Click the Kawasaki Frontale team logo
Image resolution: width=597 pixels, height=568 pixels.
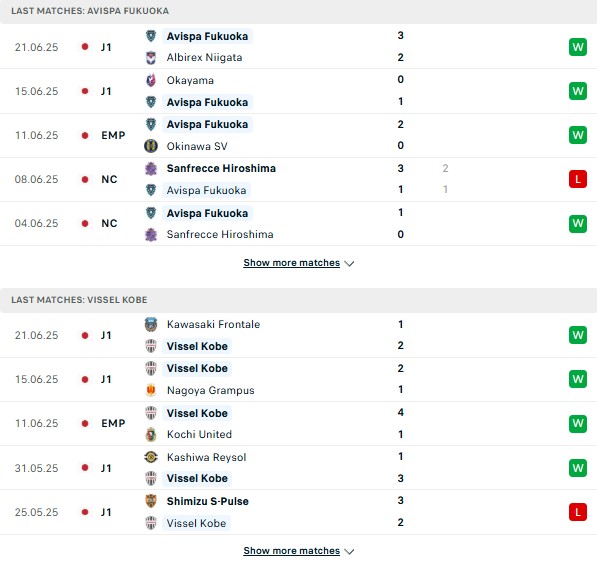[151, 324]
